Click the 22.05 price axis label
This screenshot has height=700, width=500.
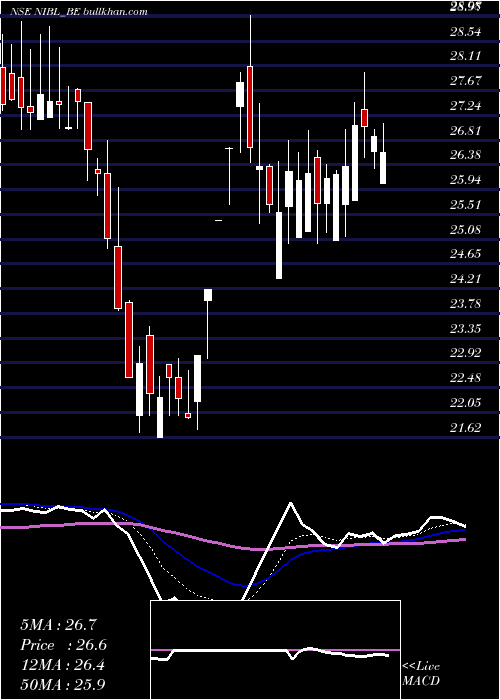tap(467, 403)
